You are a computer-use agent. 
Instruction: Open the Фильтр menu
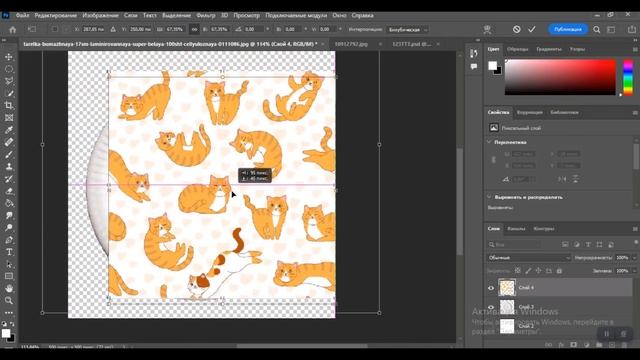(x=206, y=16)
